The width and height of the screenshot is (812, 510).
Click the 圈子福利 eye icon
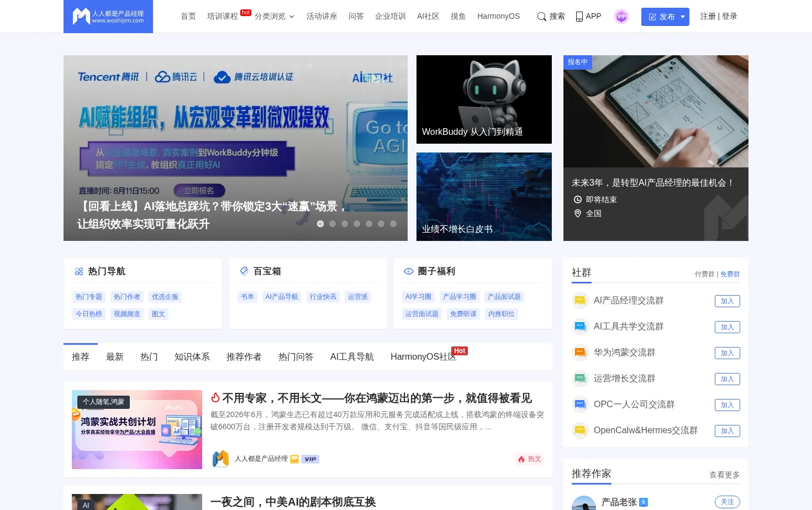pos(409,271)
